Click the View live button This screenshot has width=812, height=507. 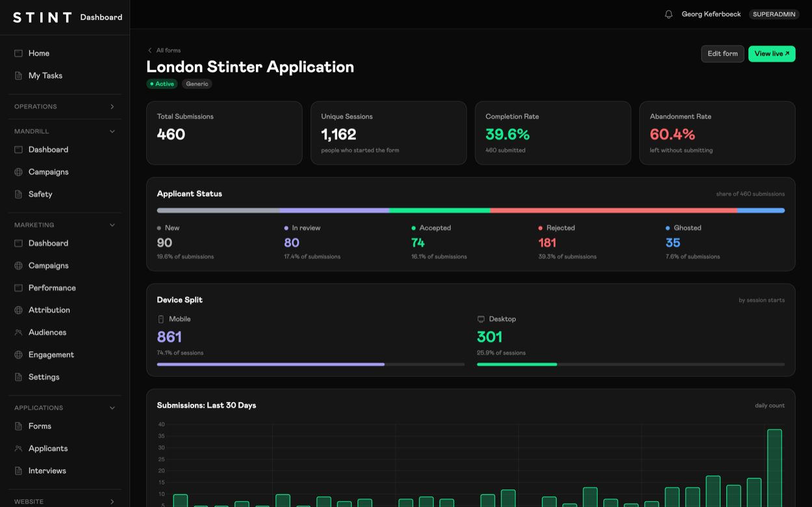772,54
